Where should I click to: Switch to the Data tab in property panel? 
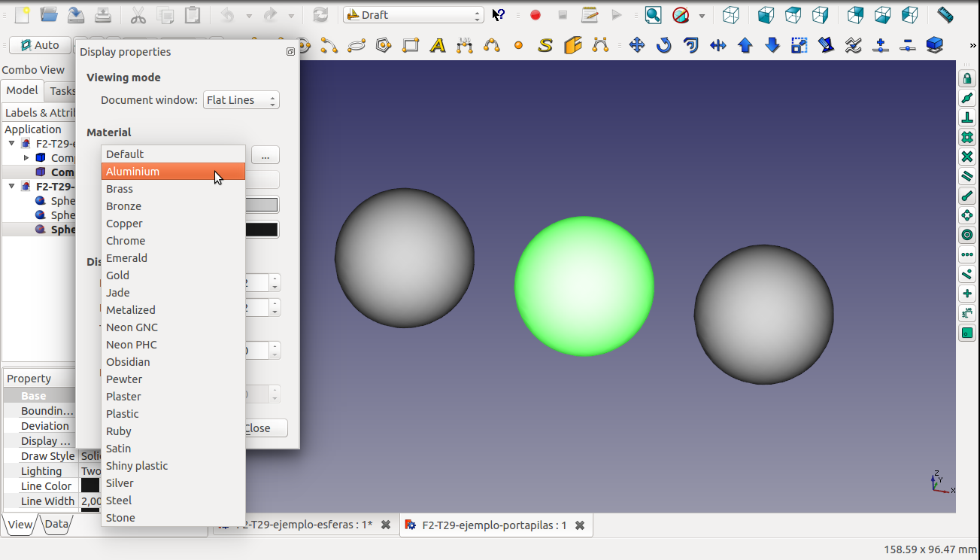point(56,525)
